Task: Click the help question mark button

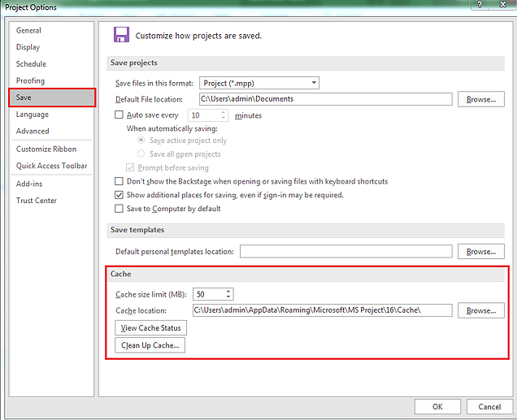Action: [x=480, y=5]
